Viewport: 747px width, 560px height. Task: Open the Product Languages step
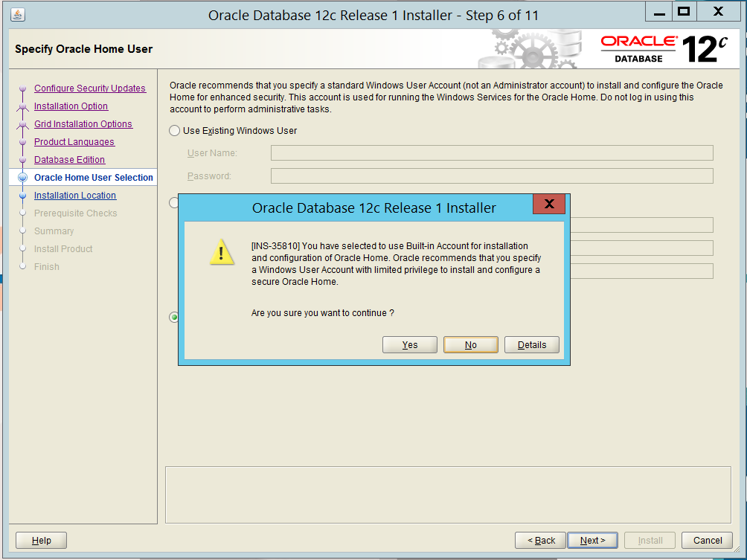tap(75, 141)
